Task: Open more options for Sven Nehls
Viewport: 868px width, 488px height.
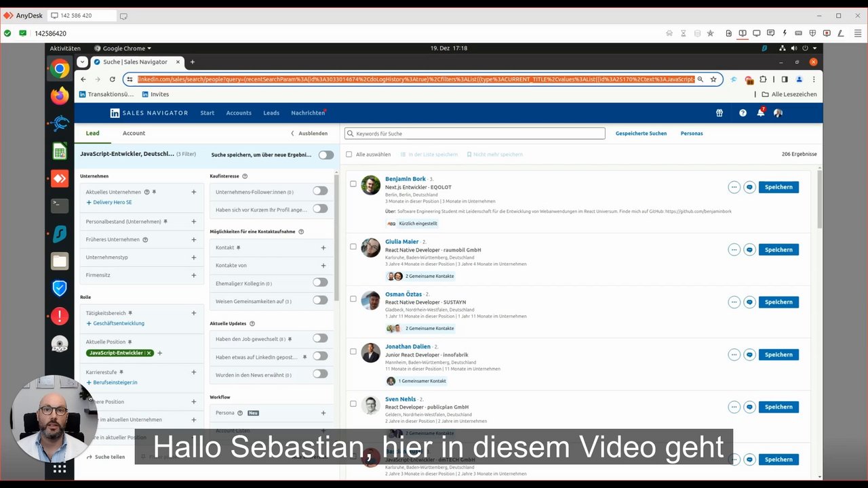Action: 734,407
